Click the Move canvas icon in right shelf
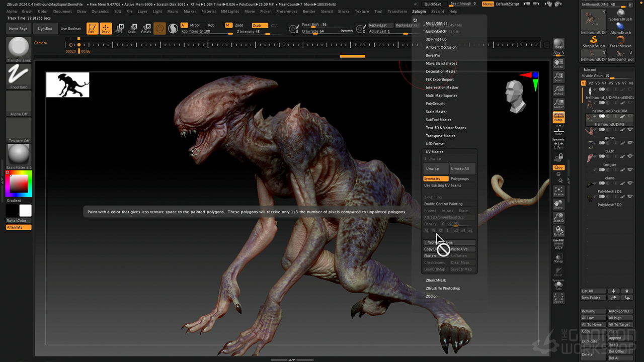This screenshot has width=644, height=362. [x=558, y=205]
